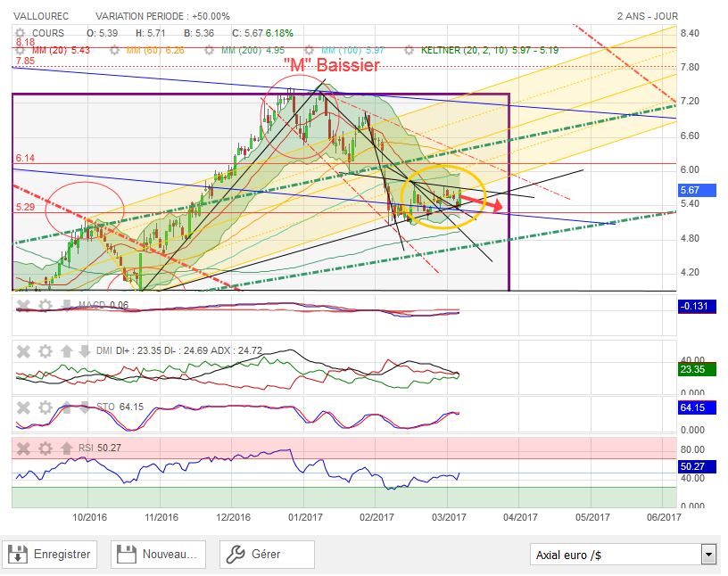Click the MM (60) 6.26 label
The height and width of the screenshot is (576, 728).
pos(155,50)
